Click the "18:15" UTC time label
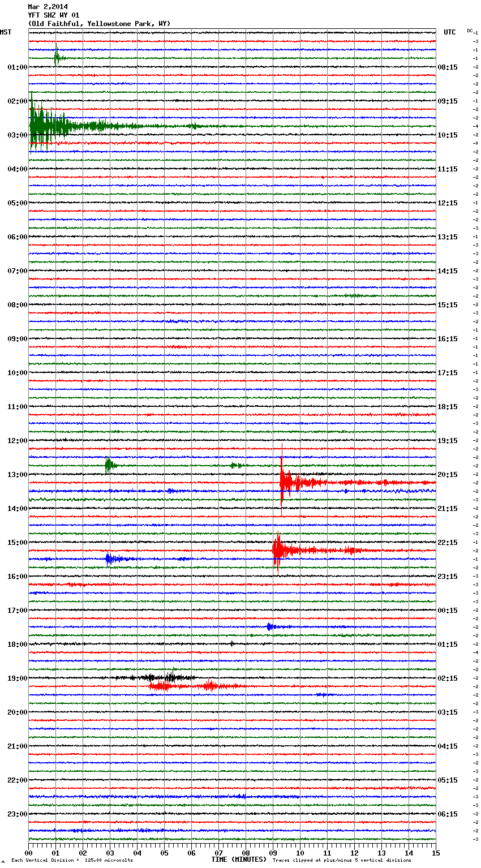 pos(448,407)
